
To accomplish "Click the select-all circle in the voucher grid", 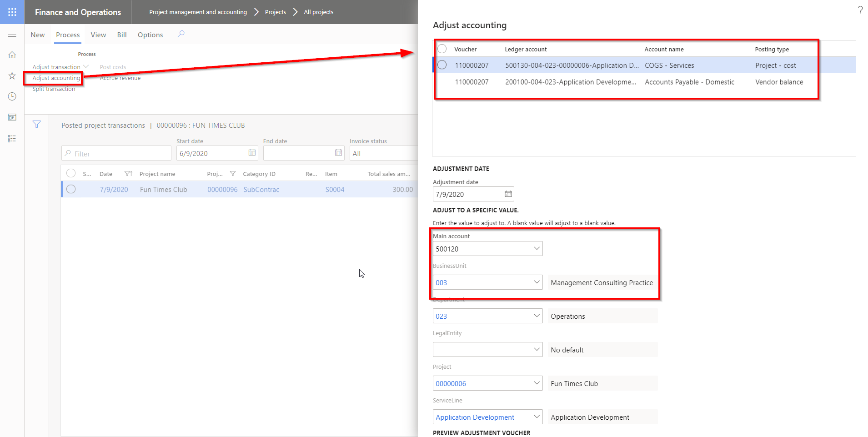I will (442, 49).
